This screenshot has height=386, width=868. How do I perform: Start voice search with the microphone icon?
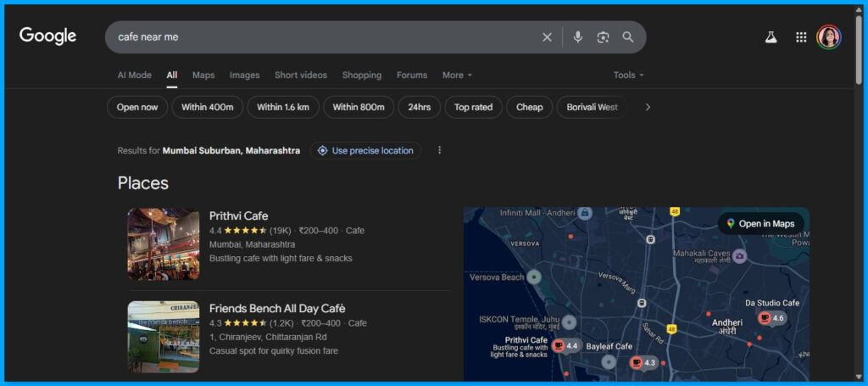pos(577,37)
